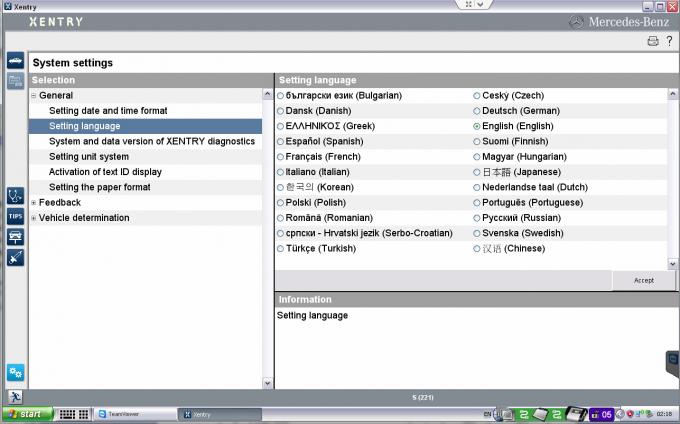The width and height of the screenshot is (680, 424).
Task: Select Setting language tree item
Action: point(145,126)
